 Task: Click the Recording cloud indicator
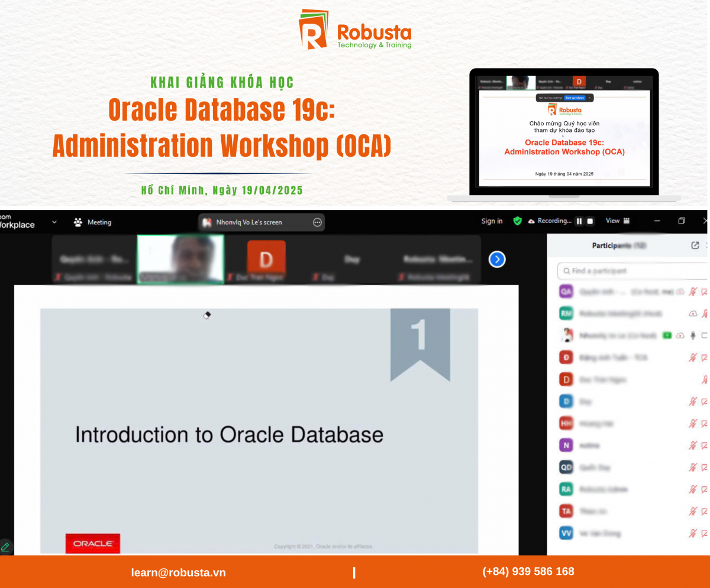(x=550, y=221)
